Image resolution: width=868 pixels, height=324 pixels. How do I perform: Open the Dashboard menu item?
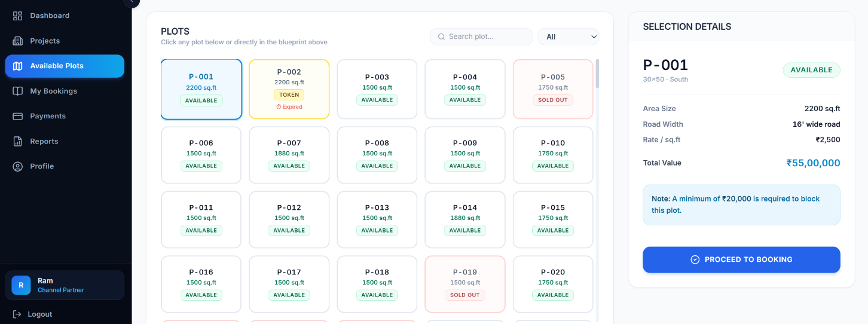[x=65, y=16]
